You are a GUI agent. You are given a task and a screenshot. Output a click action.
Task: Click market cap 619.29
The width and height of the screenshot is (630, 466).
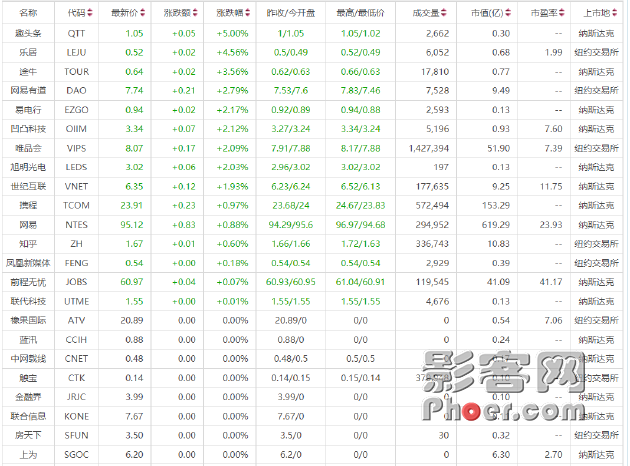496,225
